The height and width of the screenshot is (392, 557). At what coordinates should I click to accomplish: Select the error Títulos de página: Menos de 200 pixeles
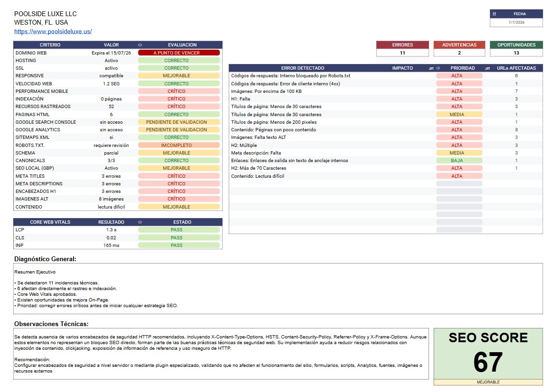tap(274, 122)
